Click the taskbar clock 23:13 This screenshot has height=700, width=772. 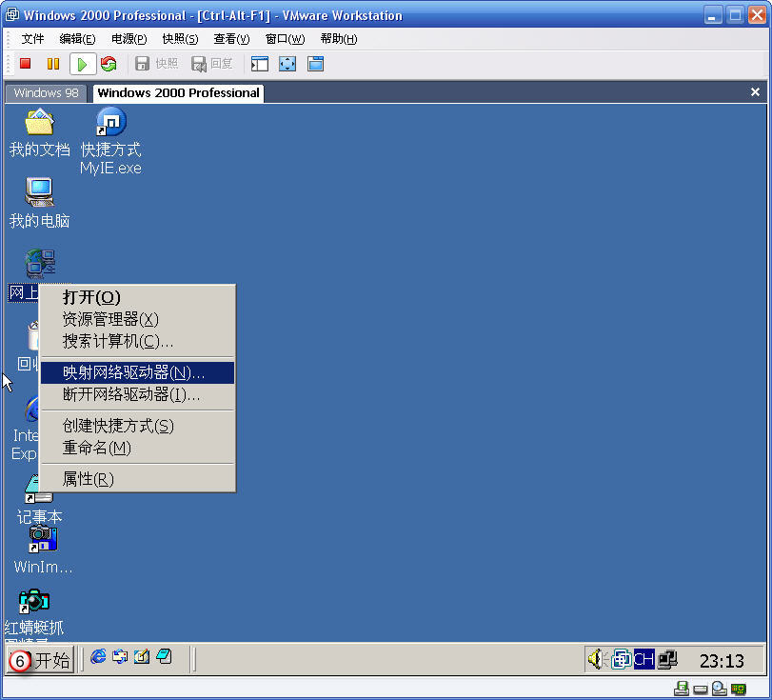point(722,661)
